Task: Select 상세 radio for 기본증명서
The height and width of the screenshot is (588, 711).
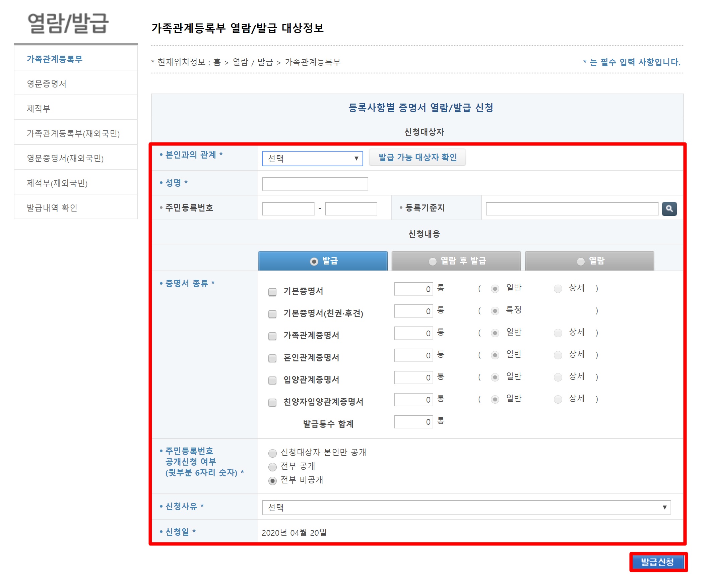Action: click(558, 289)
